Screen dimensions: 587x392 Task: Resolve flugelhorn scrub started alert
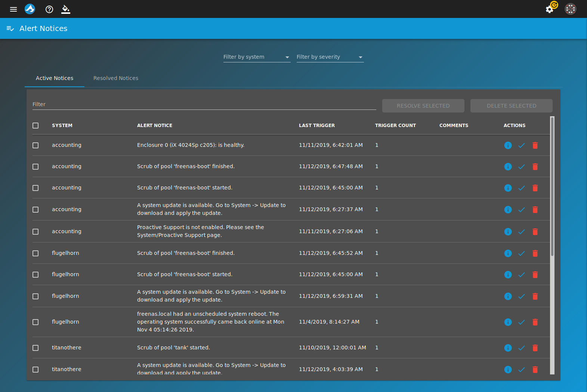coord(522,275)
